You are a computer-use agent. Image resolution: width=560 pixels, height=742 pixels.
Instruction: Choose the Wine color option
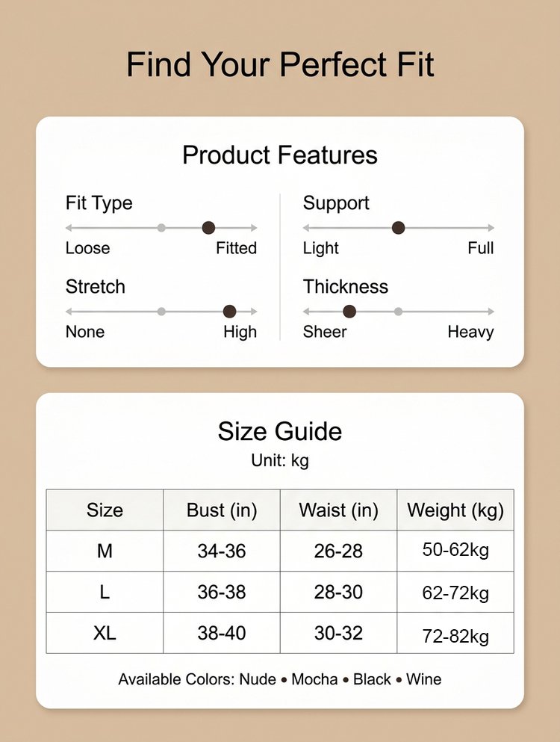[423, 679]
